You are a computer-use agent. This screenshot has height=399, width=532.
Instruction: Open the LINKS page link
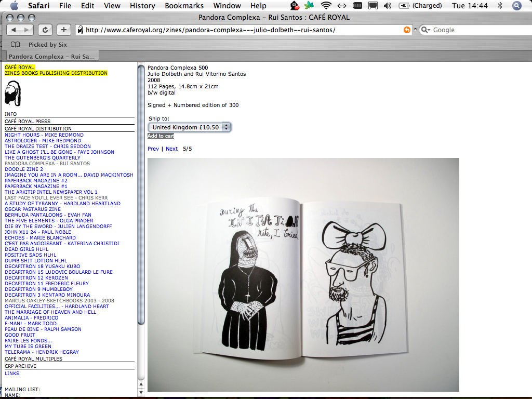12,373
